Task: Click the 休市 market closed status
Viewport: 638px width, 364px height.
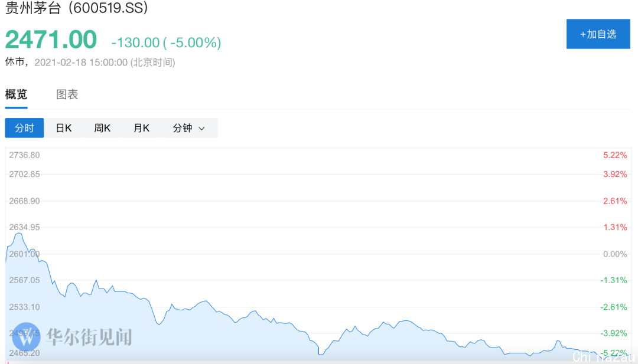Action: click(x=15, y=62)
